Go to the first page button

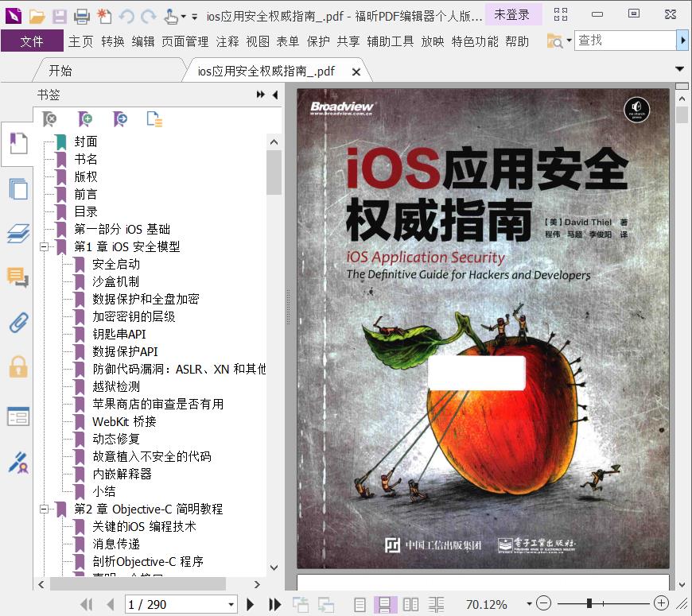87,604
